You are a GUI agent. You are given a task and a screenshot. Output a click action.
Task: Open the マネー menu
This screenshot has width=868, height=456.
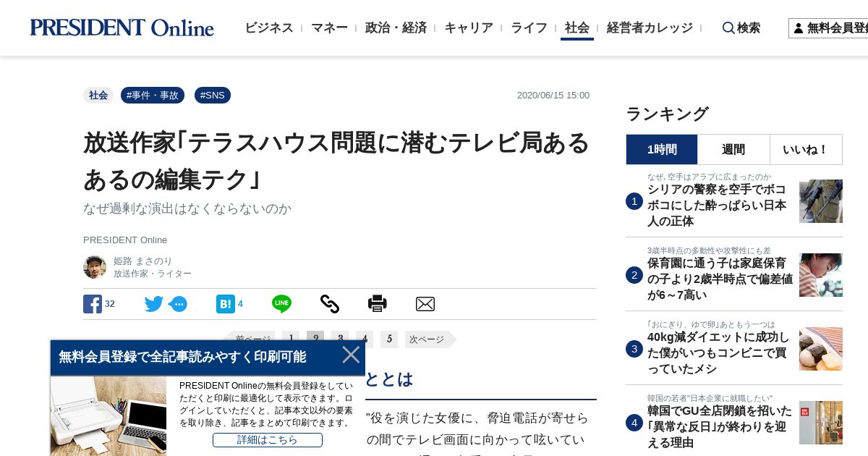click(x=329, y=28)
